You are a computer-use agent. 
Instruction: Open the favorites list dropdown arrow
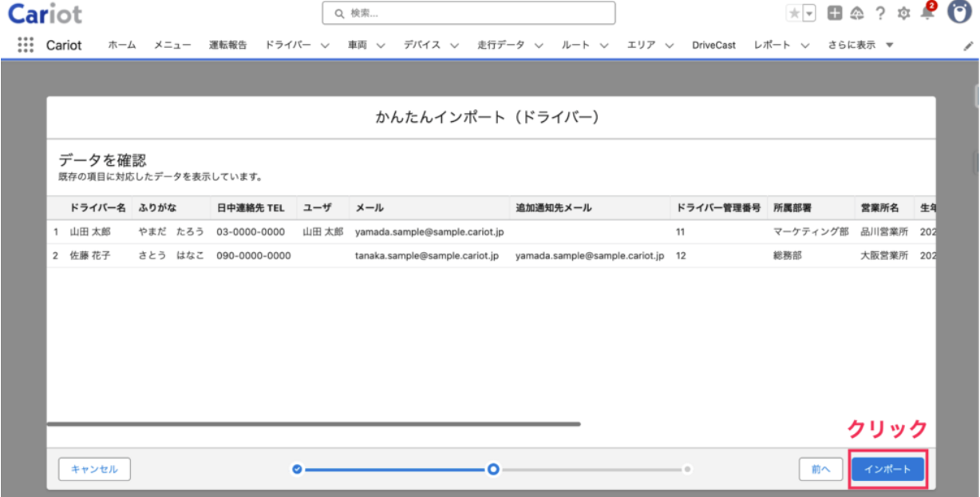(809, 14)
